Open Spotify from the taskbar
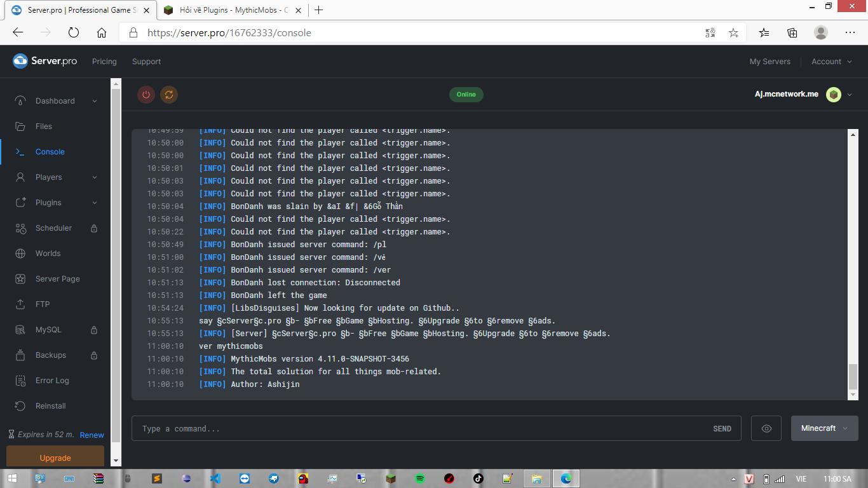This screenshot has height=488, width=868. [420, 478]
